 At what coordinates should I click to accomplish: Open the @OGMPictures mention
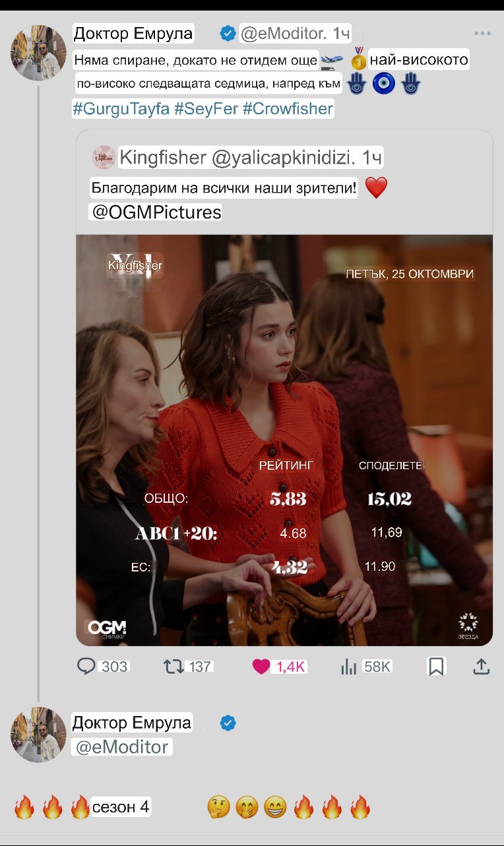(154, 212)
